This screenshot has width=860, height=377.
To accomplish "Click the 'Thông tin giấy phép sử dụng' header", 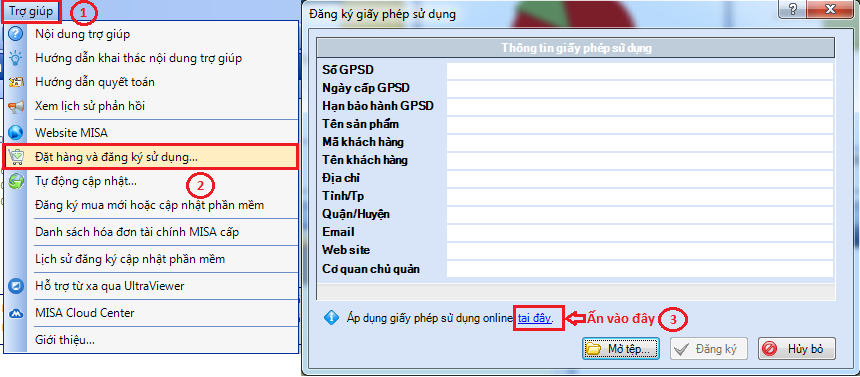I will click(576, 48).
